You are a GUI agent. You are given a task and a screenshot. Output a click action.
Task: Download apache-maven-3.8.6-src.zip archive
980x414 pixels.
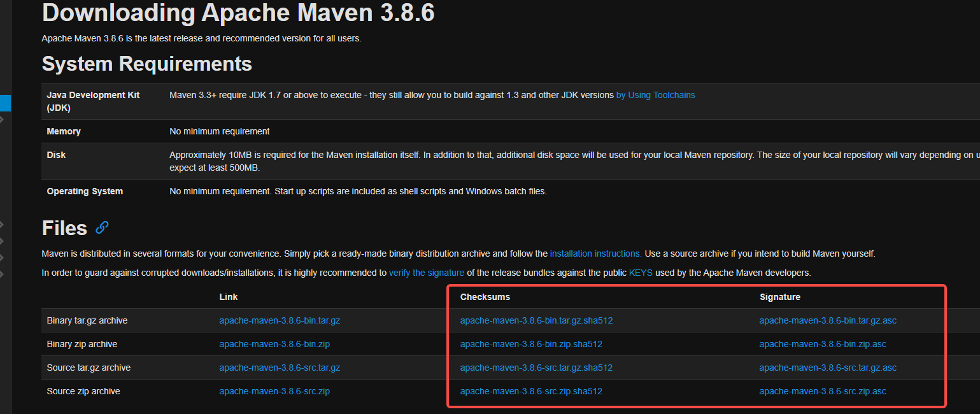click(x=274, y=391)
